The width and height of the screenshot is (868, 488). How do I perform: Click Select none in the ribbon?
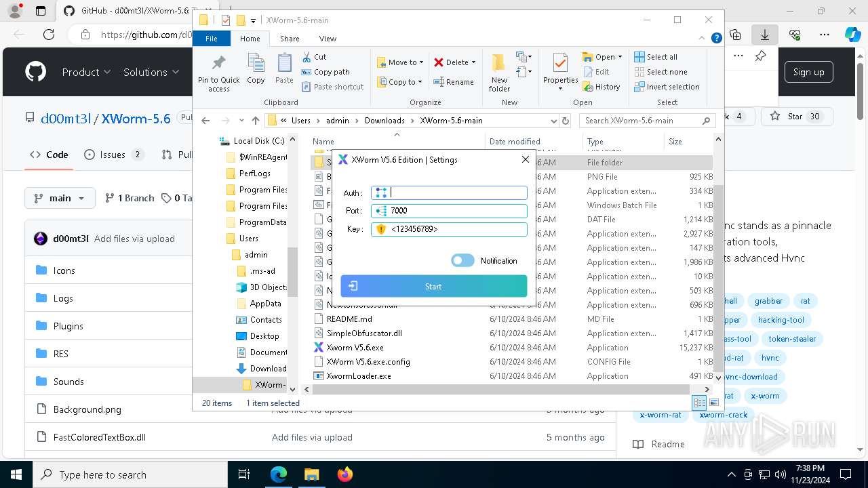tap(660, 72)
